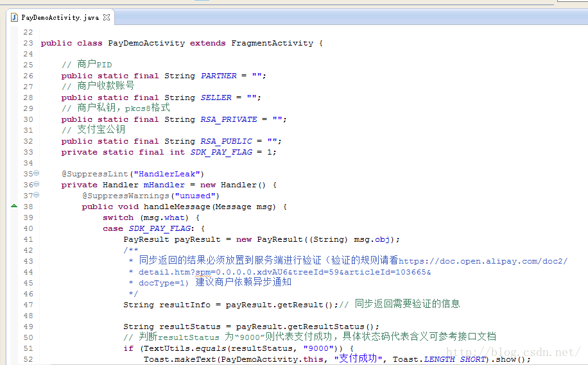Click TextUtils.equals on line 51
Screen dimensions: 588x365
click(x=185, y=348)
